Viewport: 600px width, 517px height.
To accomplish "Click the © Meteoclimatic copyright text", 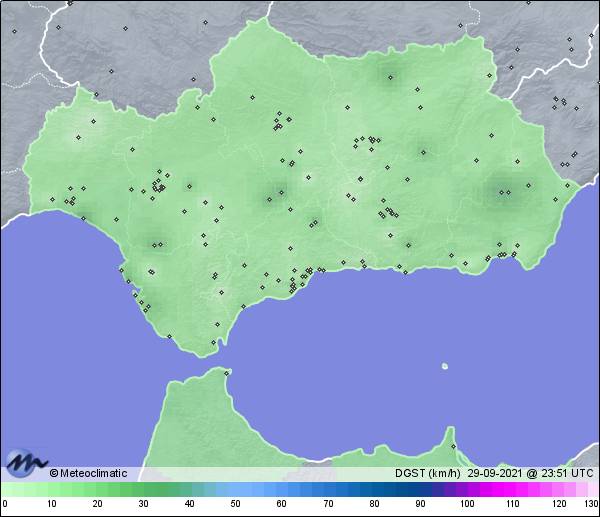I will click(x=88, y=473).
